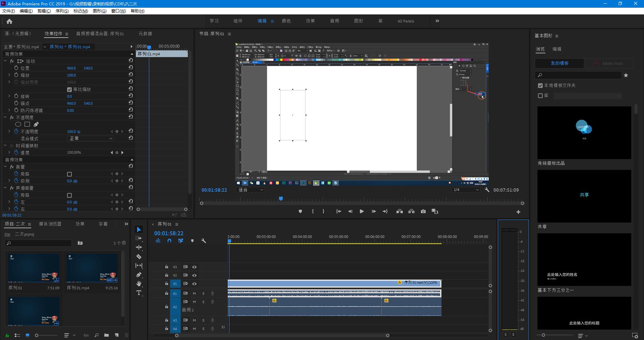Open the blend mode dropdown

point(91,138)
